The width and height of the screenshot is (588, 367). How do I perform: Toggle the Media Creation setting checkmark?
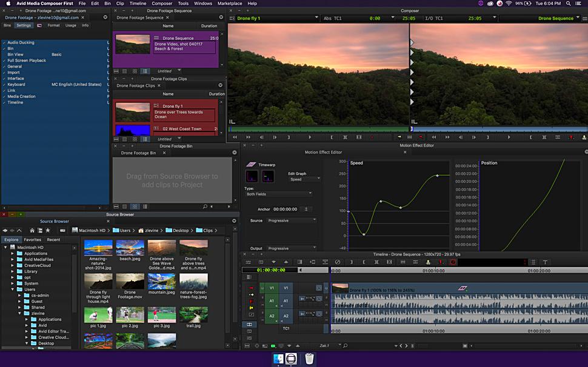pyautogui.click(x=4, y=96)
